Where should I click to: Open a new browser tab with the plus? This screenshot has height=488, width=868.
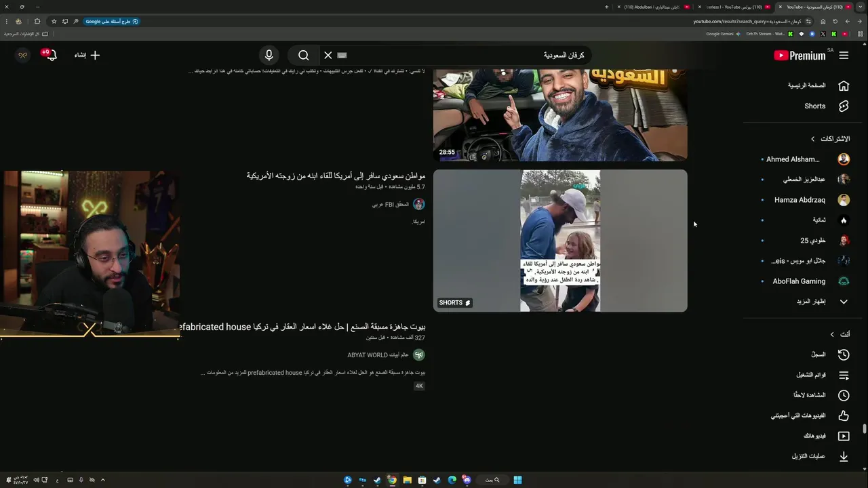pos(606,7)
